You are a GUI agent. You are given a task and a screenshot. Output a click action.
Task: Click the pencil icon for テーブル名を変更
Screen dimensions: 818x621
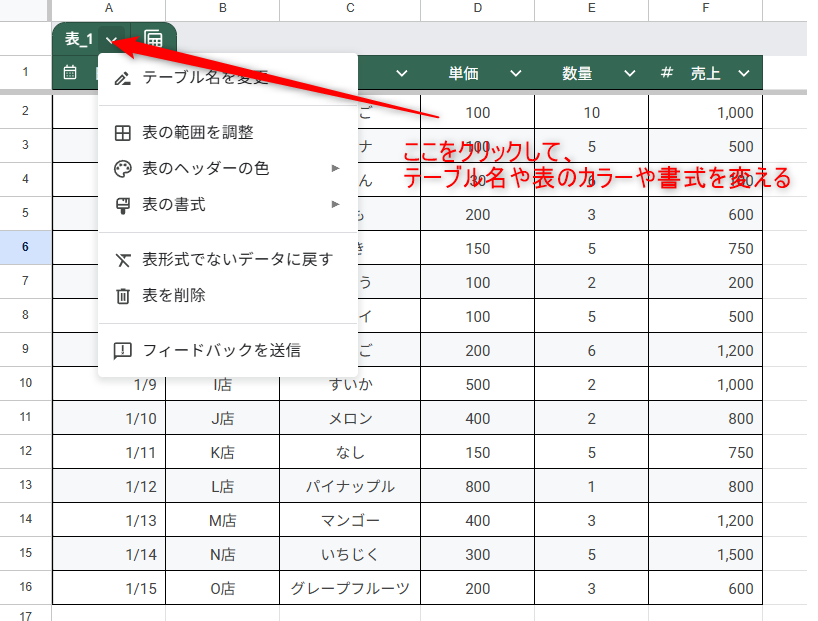pos(122,78)
